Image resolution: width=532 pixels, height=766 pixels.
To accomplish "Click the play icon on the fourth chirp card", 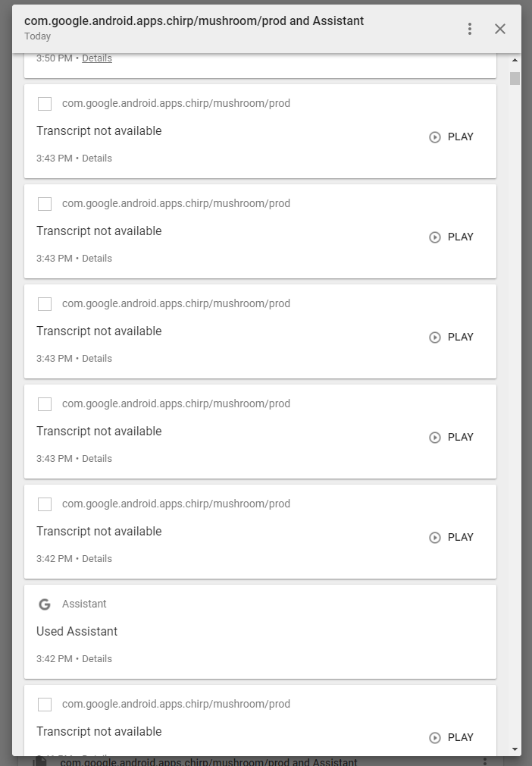I will [434, 438].
